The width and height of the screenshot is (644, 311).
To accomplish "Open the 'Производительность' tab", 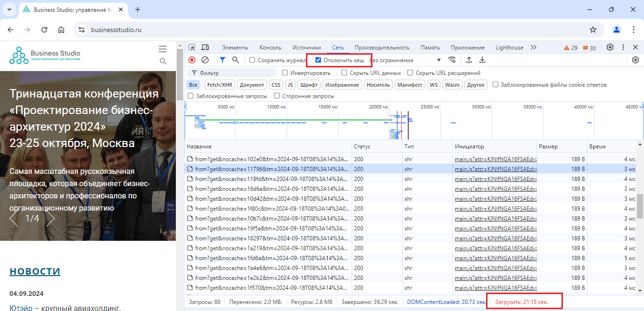I will [x=382, y=48].
